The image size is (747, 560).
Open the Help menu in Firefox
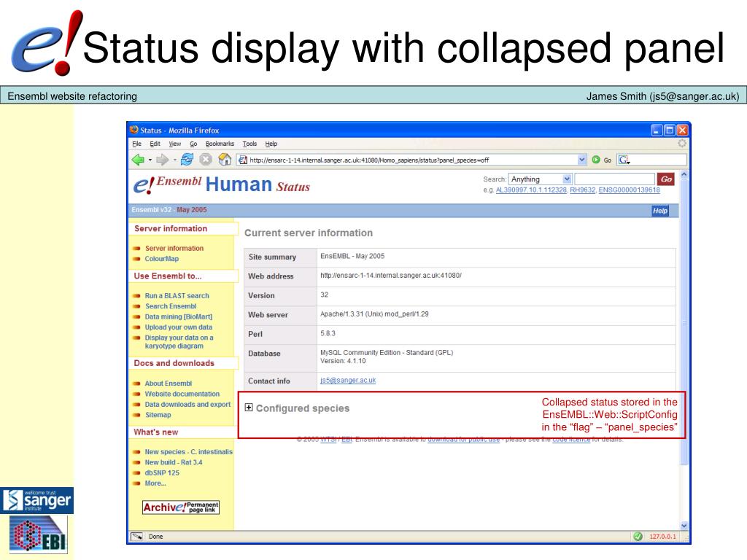point(271,144)
